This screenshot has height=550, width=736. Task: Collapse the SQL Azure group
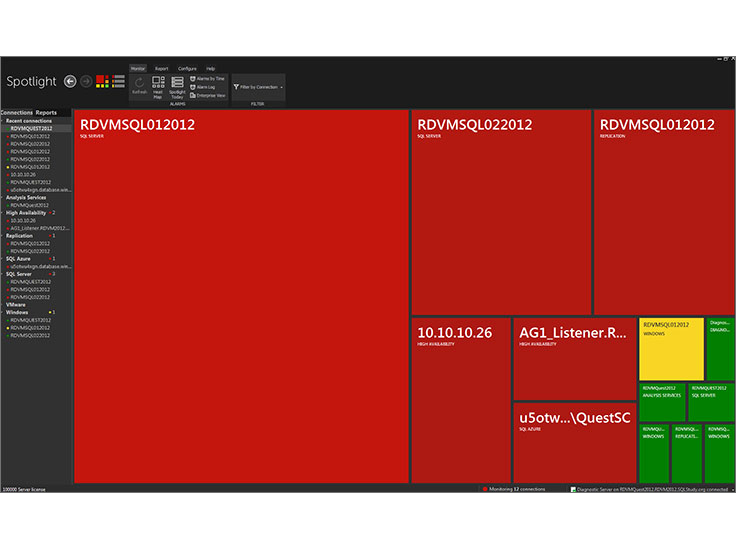pyautogui.click(x=3, y=259)
